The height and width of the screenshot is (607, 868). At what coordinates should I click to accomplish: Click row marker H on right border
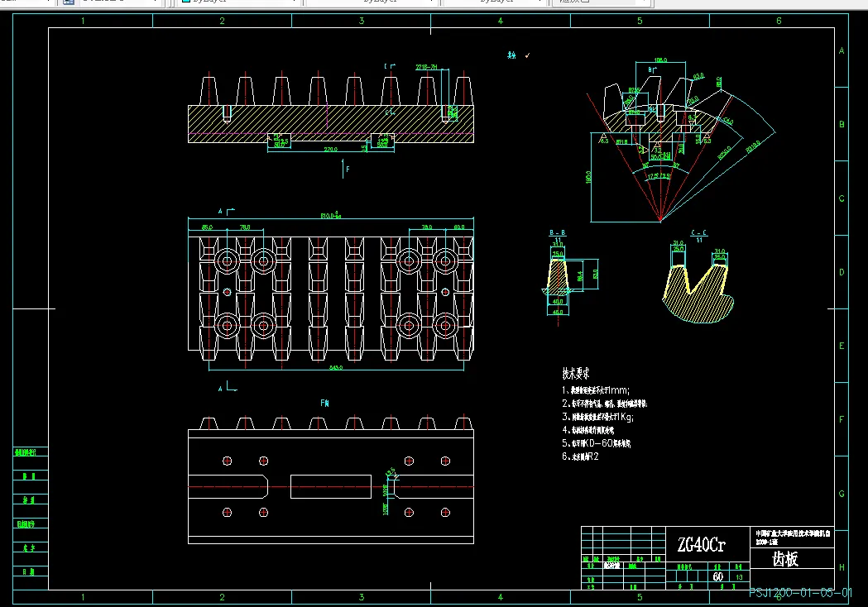[x=842, y=567]
